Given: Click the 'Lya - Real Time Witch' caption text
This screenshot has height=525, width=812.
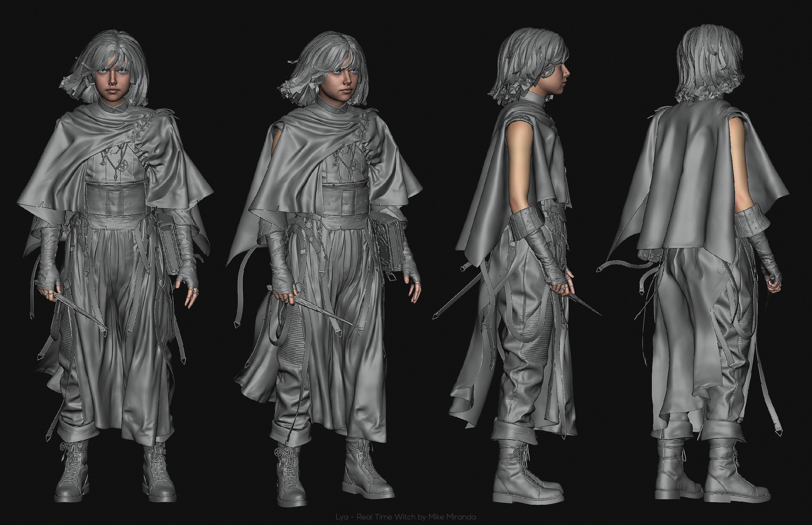Looking at the screenshot, I should tap(375, 517).
